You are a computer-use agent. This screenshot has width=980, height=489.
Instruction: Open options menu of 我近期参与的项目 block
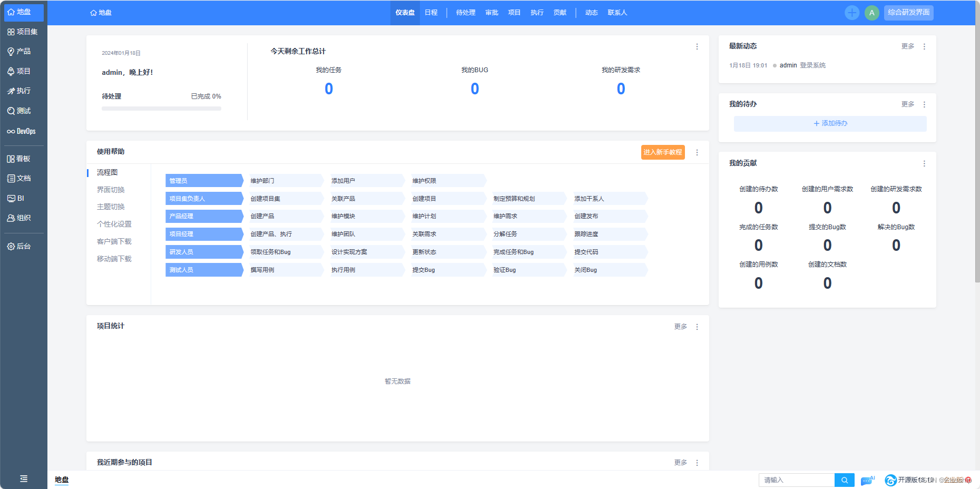[697, 463]
